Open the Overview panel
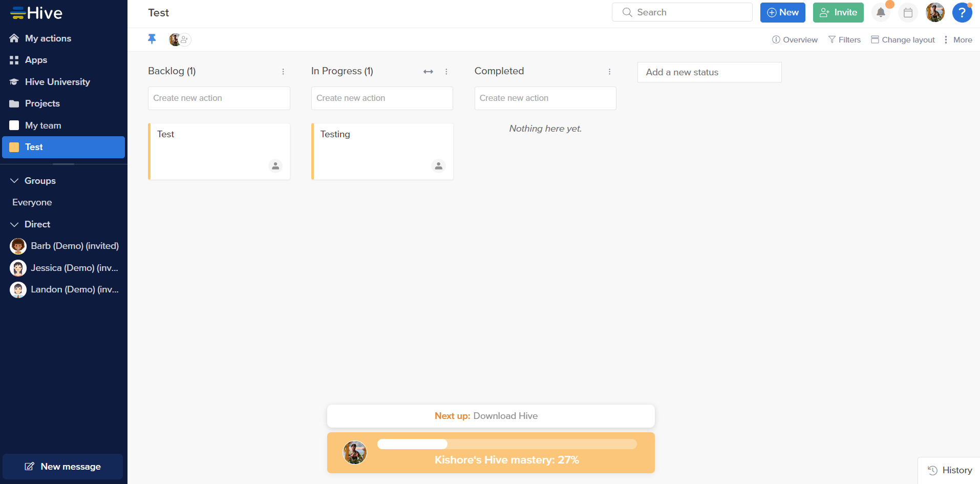 pyautogui.click(x=795, y=40)
